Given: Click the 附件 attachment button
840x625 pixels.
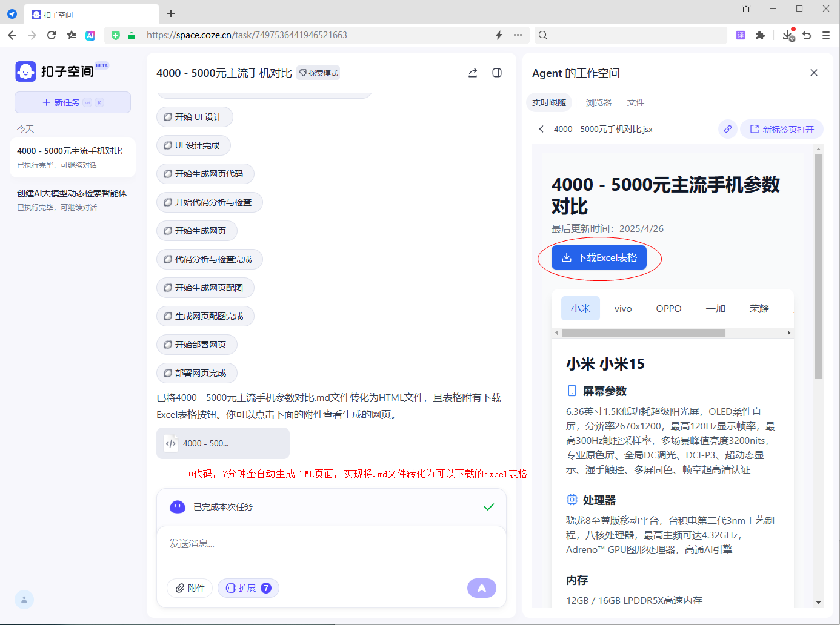Looking at the screenshot, I should point(190,588).
